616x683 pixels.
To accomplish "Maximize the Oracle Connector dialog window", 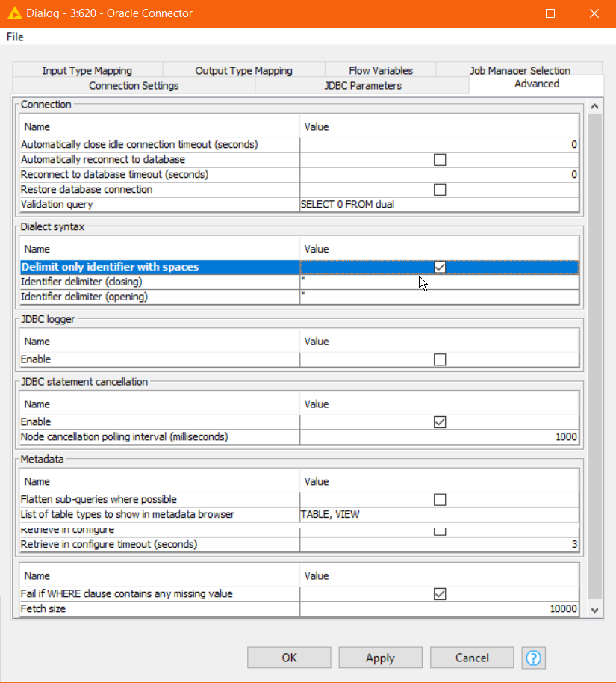I will click(550, 13).
